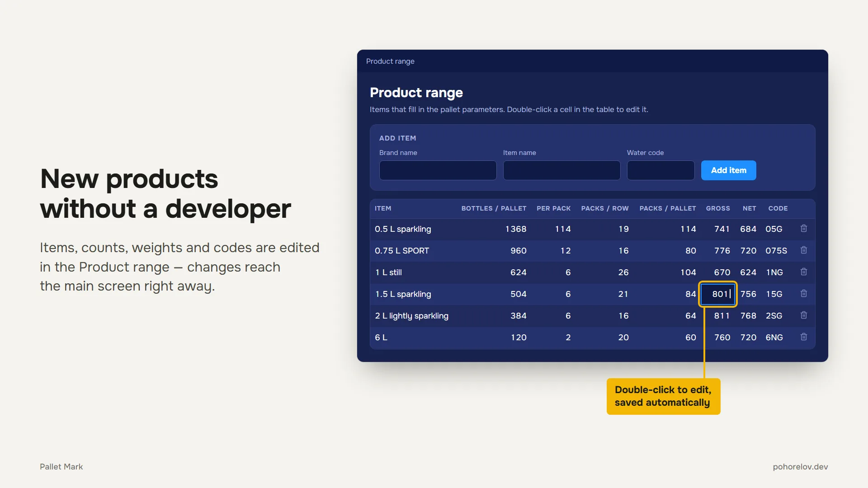Click the ITEM column header
This screenshot has width=868, height=488.
tap(383, 208)
